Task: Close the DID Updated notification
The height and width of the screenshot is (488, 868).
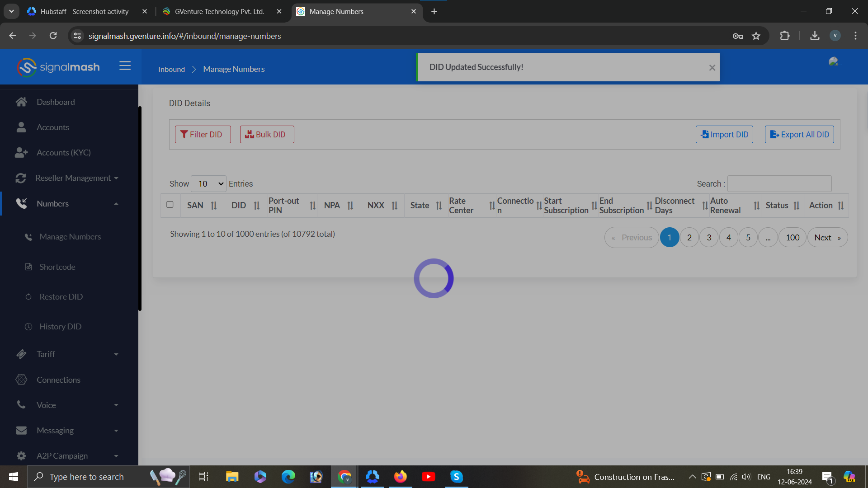Action: [712, 68]
